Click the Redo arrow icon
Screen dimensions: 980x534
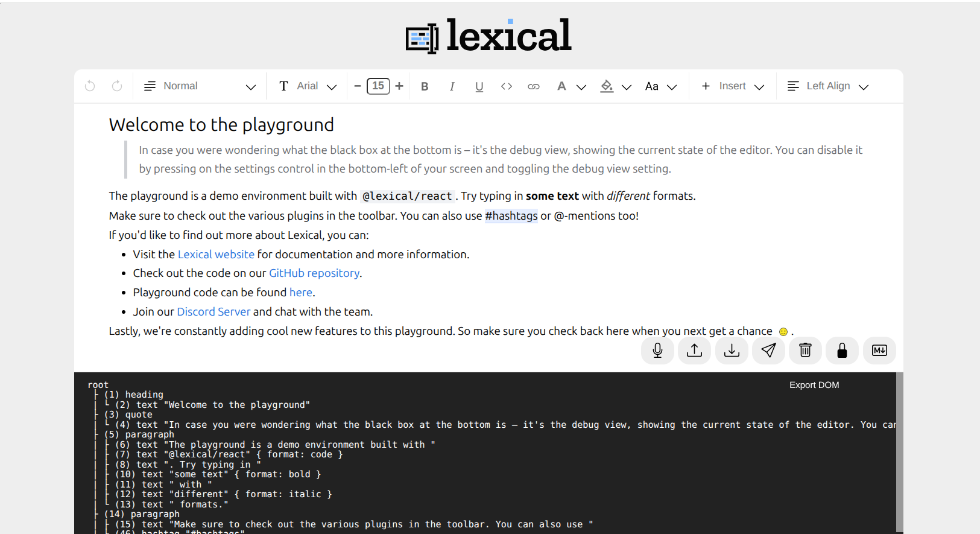(x=117, y=86)
